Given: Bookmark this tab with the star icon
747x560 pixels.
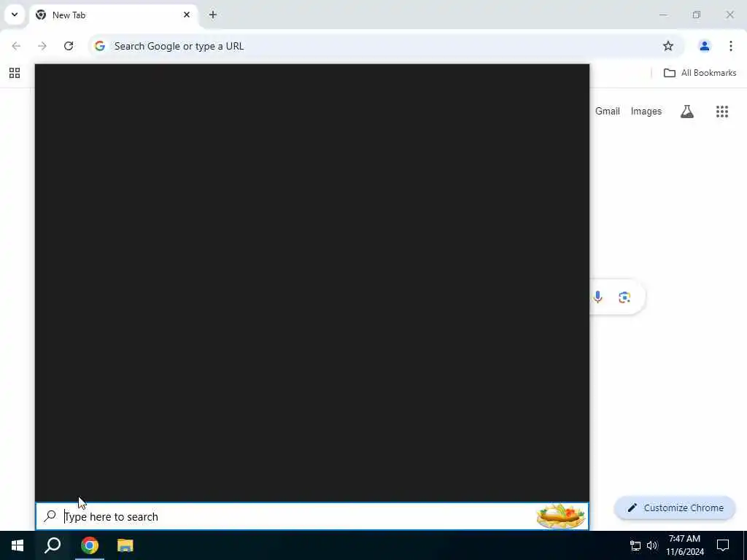Looking at the screenshot, I should (x=668, y=46).
